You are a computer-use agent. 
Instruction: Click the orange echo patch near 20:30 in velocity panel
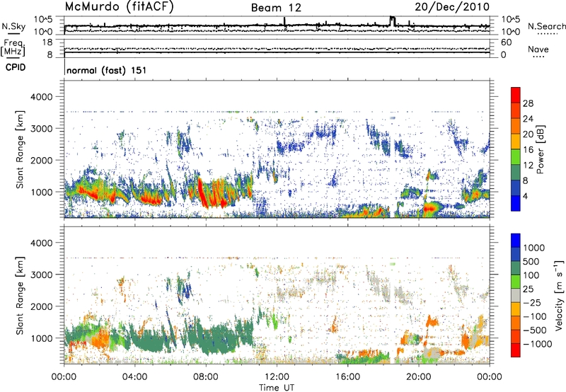click(432, 321)
